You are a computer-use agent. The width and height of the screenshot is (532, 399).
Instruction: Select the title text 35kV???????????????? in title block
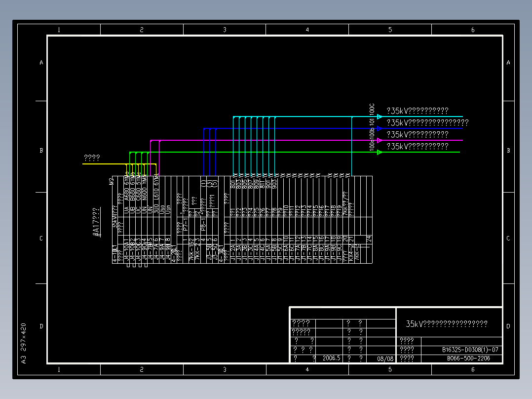tap(447, 323)
